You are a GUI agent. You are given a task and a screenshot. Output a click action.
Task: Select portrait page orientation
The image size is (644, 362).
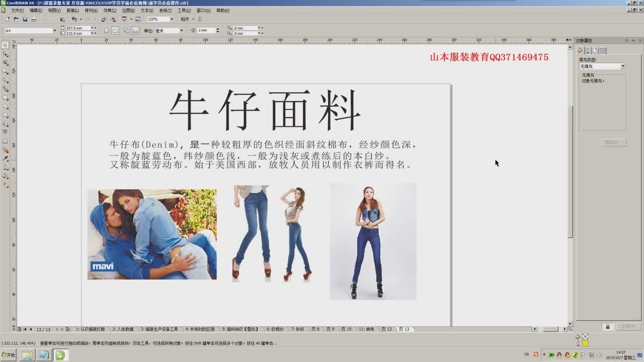(x=106, y=31)
